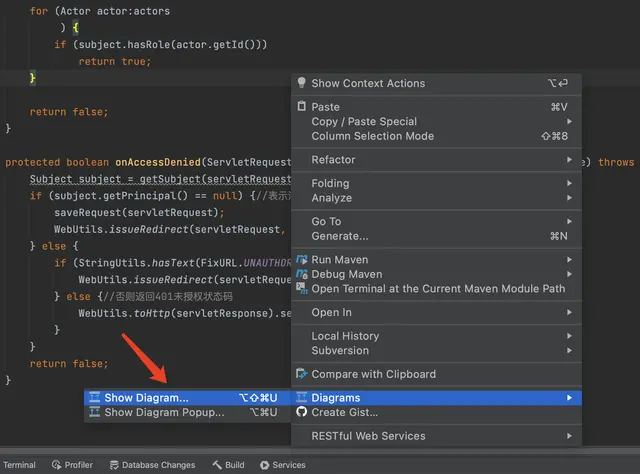Click the Database Changes icon
This screenshot has width=640, height=474.
pos(114,465)
